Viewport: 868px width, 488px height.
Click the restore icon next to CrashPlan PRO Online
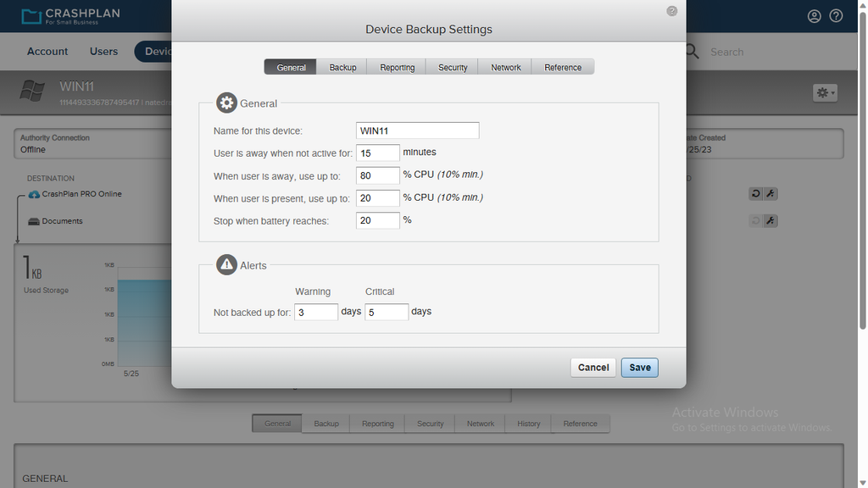click(755, 193)
